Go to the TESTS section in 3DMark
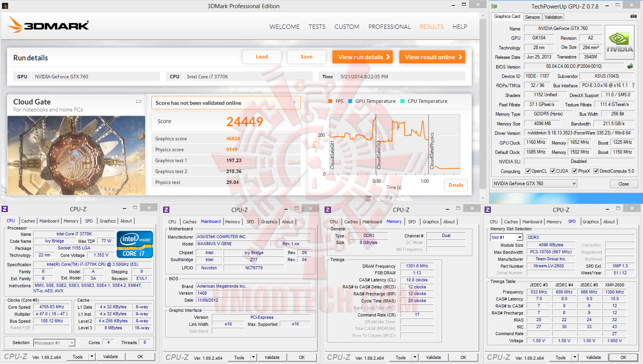Screen dimensions: 643x364 [317, 27]
